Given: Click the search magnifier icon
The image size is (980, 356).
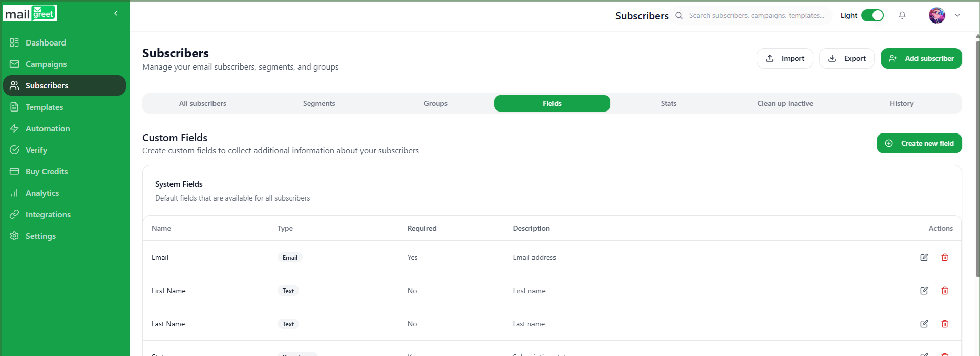Looking at the screenshot, I should coord(679,15).
